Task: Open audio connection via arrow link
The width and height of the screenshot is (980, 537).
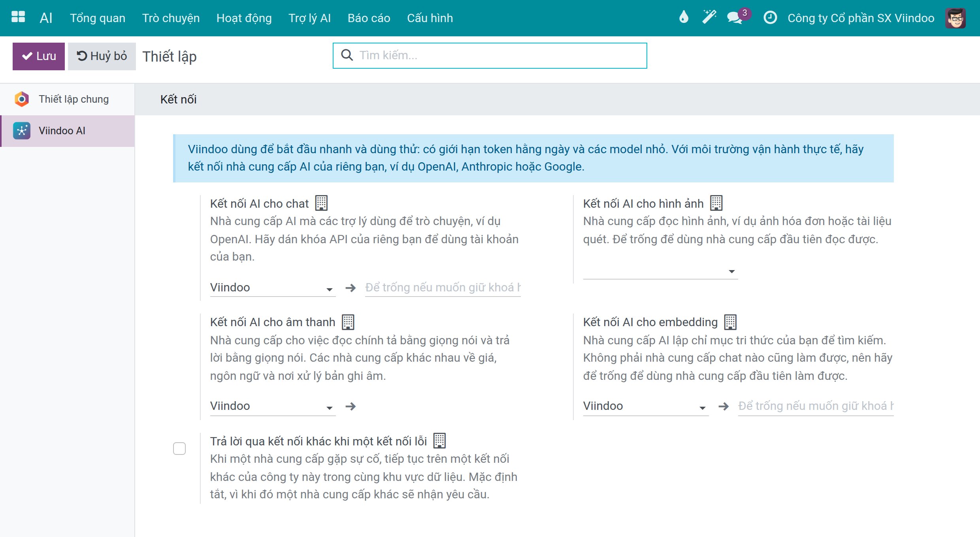Action: pos(351,406)
